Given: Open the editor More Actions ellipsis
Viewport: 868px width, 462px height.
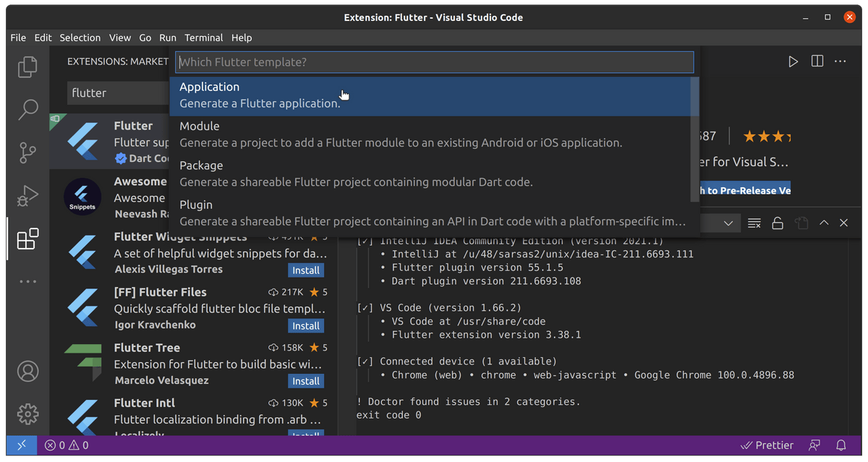Looking at the screenshot, I should [840, 62].
